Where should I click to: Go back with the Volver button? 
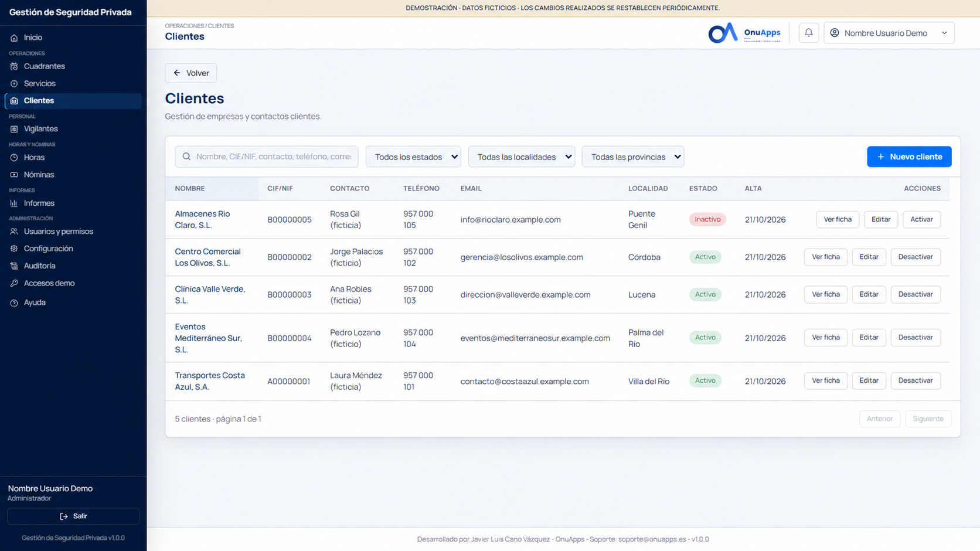191,73
